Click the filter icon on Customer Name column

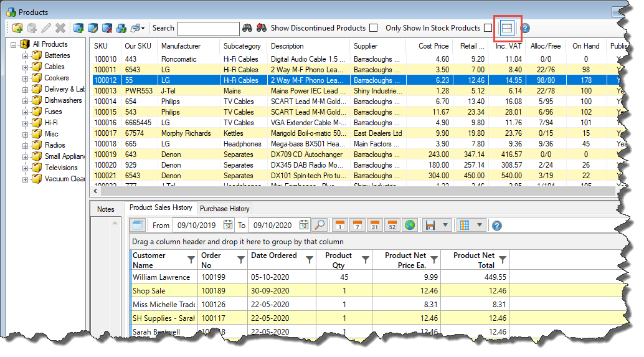(x=191, y=260)
